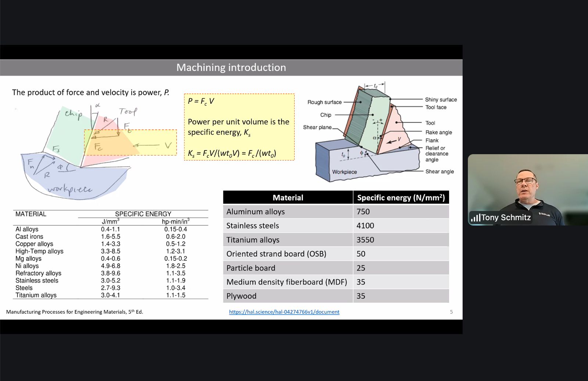
Task: Click the Tony Schmitz name label
Action: pyautogui.click(x=506, y=218)
